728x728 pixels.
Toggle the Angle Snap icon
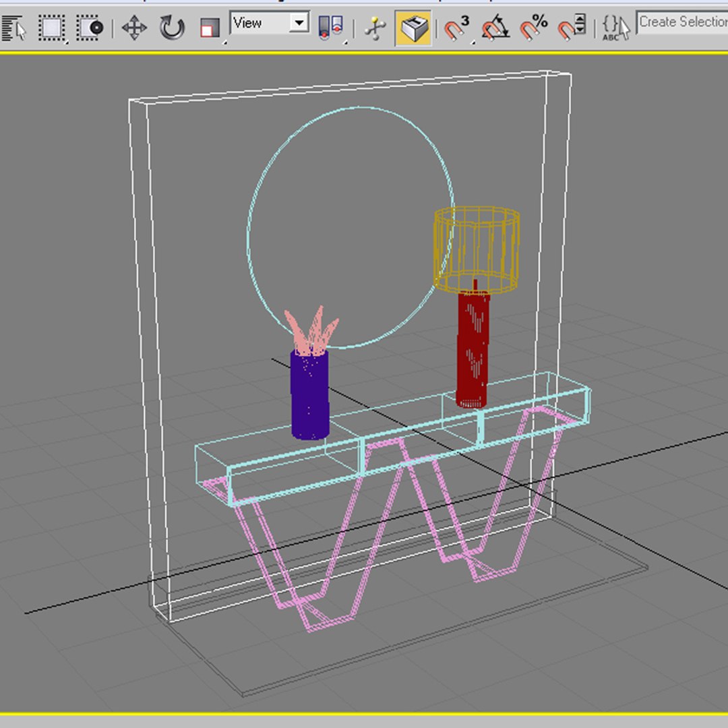(495, 28)
